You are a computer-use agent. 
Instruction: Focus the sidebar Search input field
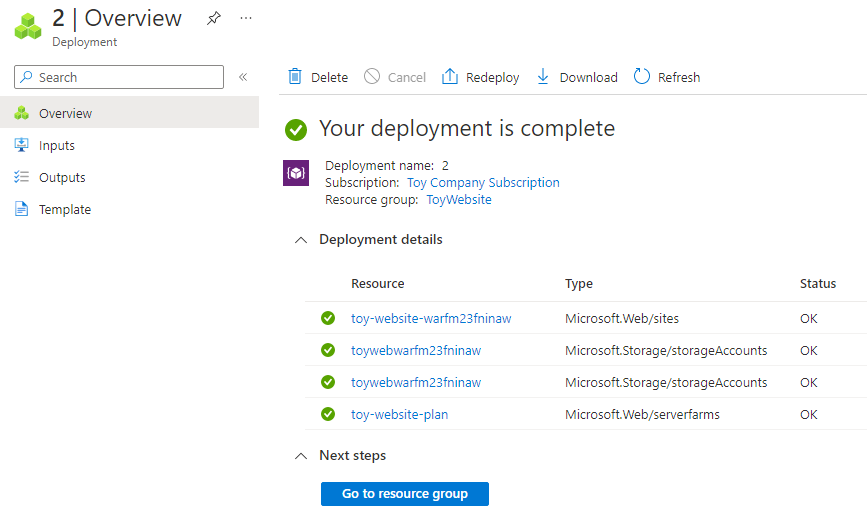click(119, 77)
